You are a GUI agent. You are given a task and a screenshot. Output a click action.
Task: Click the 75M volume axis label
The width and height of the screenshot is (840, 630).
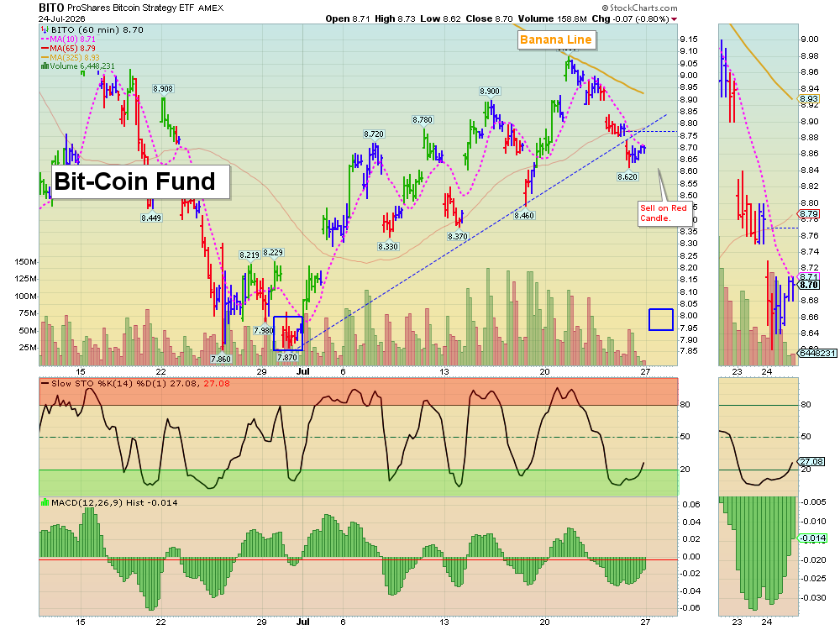tap(28, 313)
